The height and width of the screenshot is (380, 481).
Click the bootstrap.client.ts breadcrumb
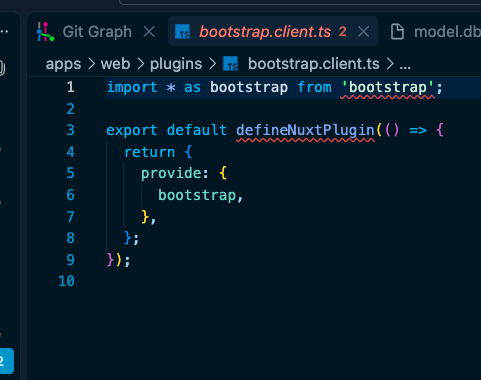(314, 64)
